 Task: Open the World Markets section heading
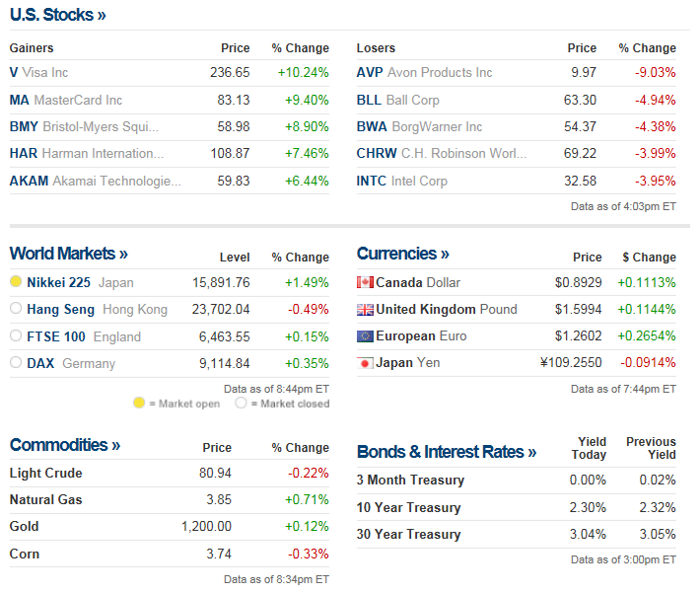69,254
